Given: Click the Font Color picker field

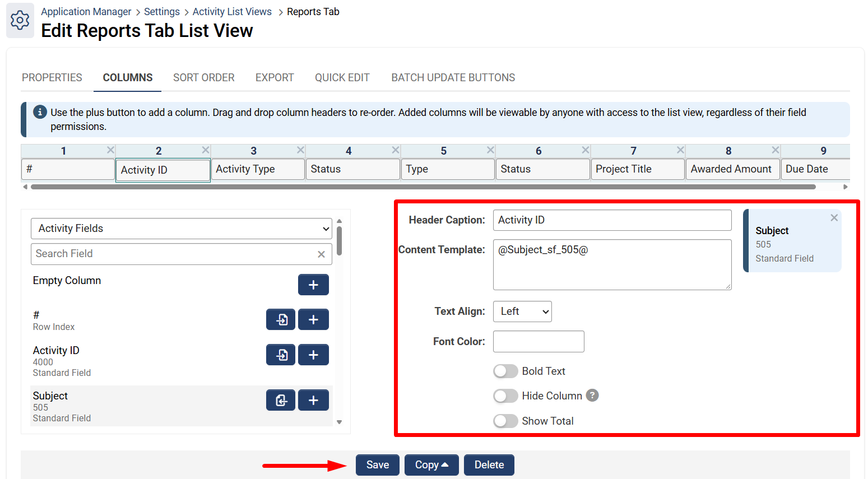Looking at the screenshot, I should point(539,342).
